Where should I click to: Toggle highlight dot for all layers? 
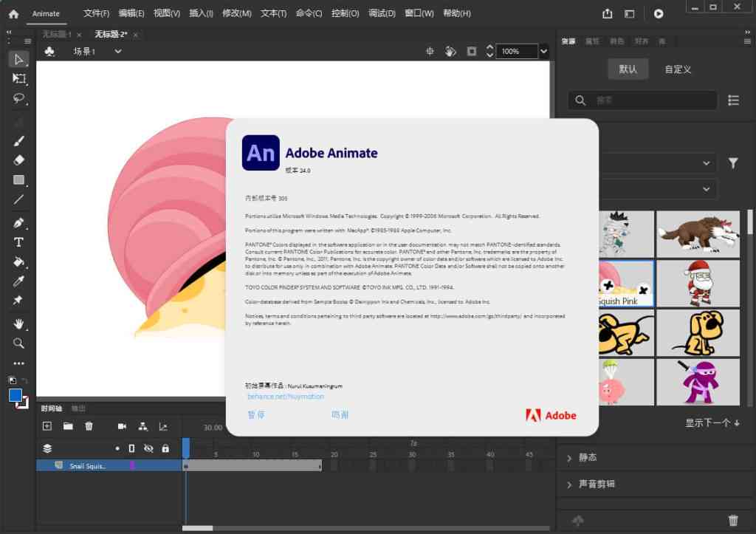pyautogui.click(x=117, y=448)
